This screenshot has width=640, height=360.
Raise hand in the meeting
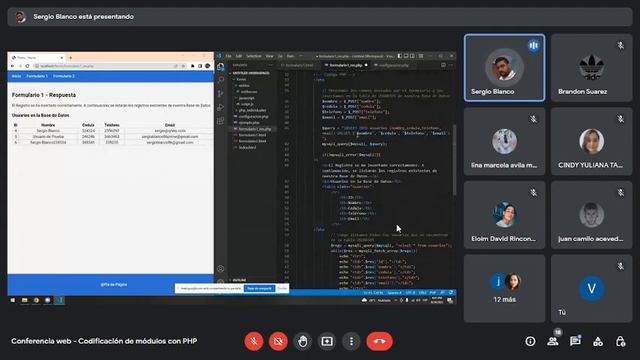pos(302,341)
